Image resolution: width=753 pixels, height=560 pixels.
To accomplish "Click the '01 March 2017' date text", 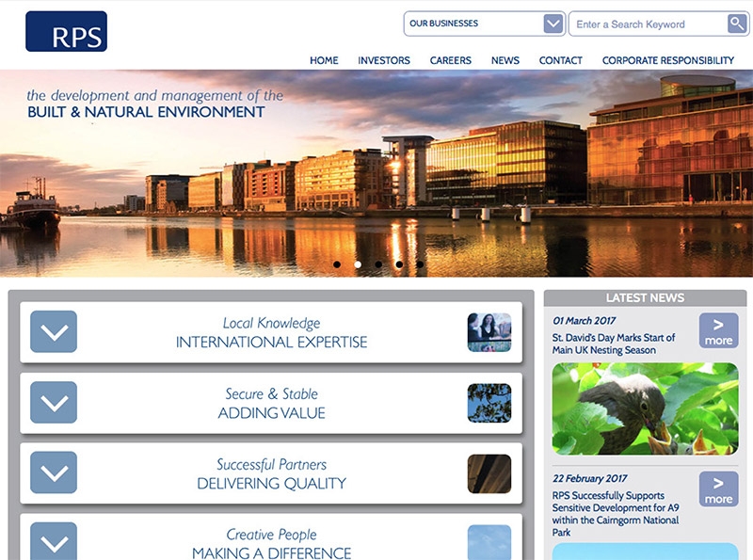I will 584,320.
